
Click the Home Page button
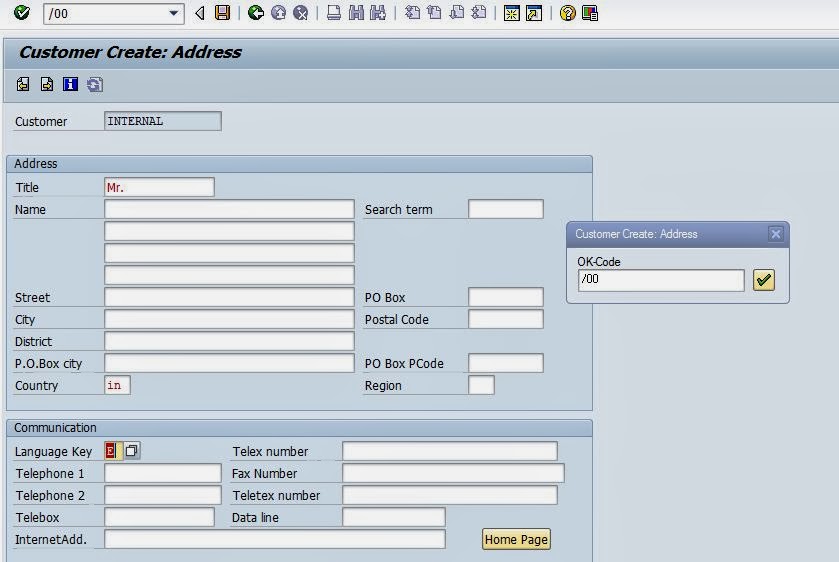coord(516,540)
